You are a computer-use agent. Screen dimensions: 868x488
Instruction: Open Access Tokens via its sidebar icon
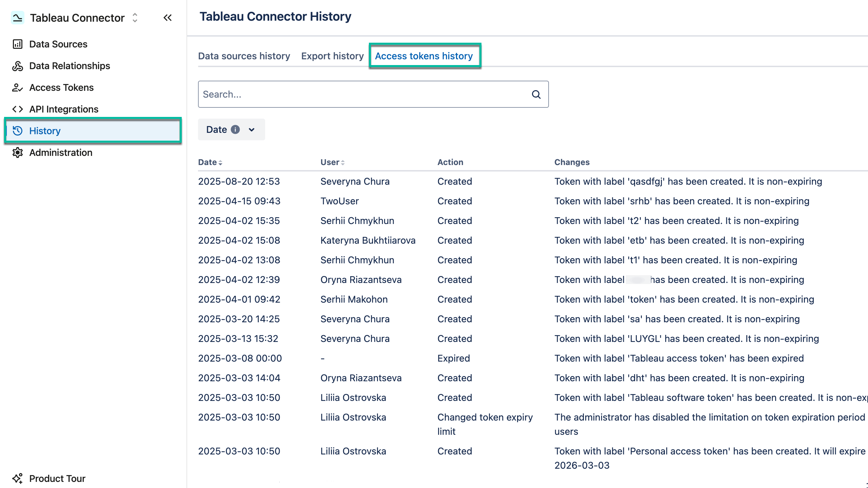(18, 87)
